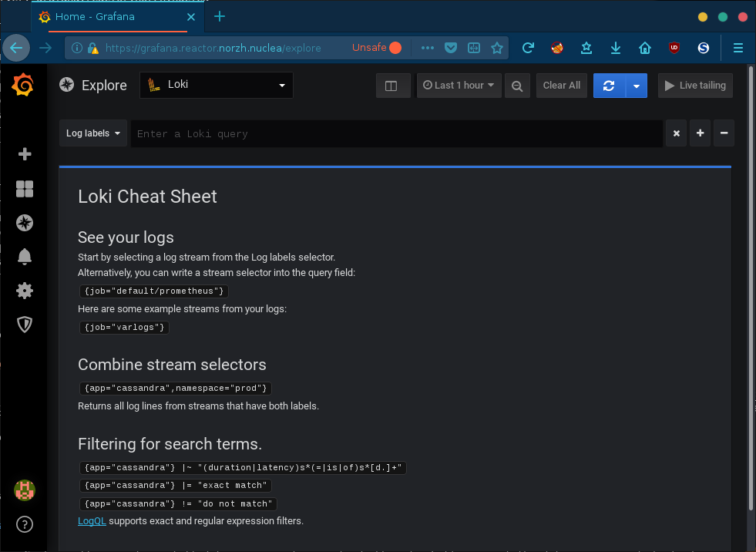Click the S extension icon in toolbar
The width and height of the screenshot is (756, 552).
704,48
